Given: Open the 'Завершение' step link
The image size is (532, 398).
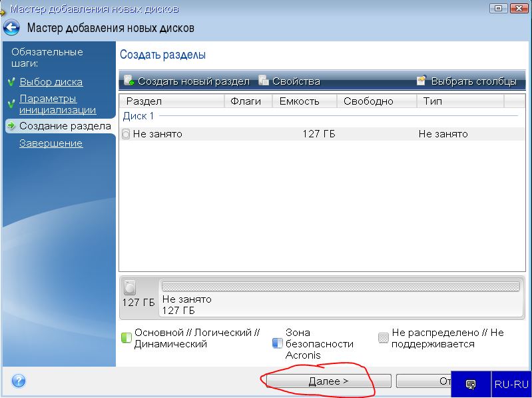Looking at the screenshot, I should point(51,143).
